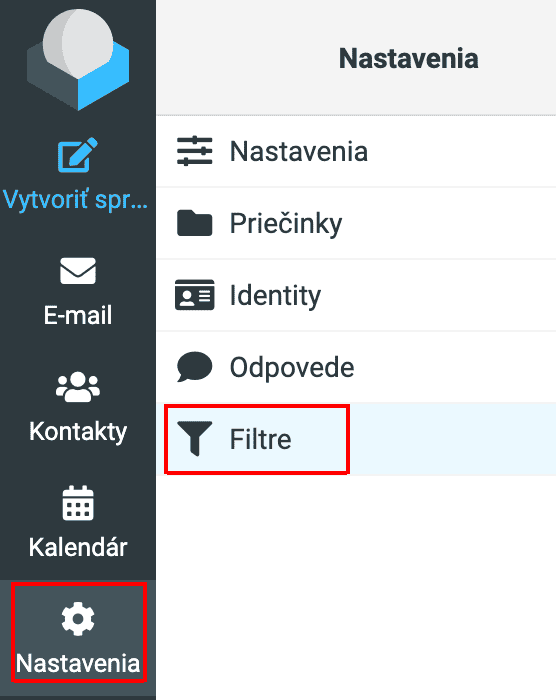Open the Priečinky settings entry
The image size is (556, 700).
tap(356, 223)
